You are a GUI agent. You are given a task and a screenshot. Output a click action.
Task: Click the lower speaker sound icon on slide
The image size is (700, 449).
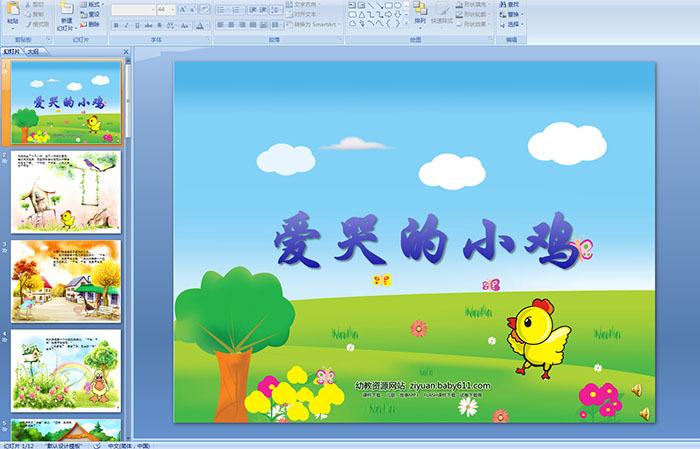click(x=644, y=414)
